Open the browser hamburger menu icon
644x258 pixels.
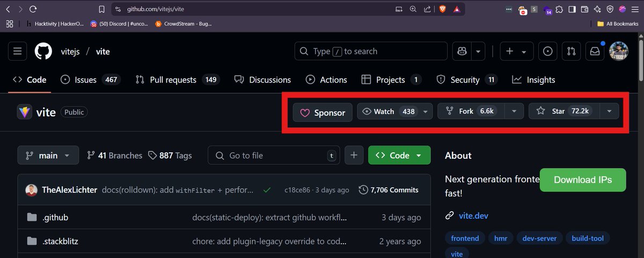635,9
